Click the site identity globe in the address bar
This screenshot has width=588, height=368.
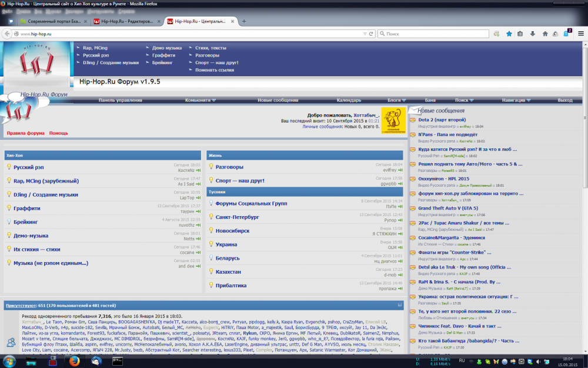[x=16, y=34]
